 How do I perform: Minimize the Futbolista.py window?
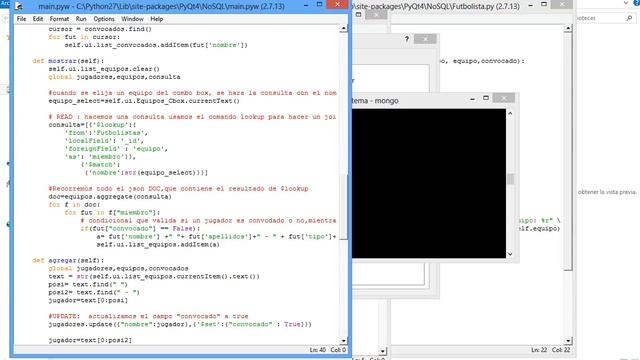pos(530,5)
